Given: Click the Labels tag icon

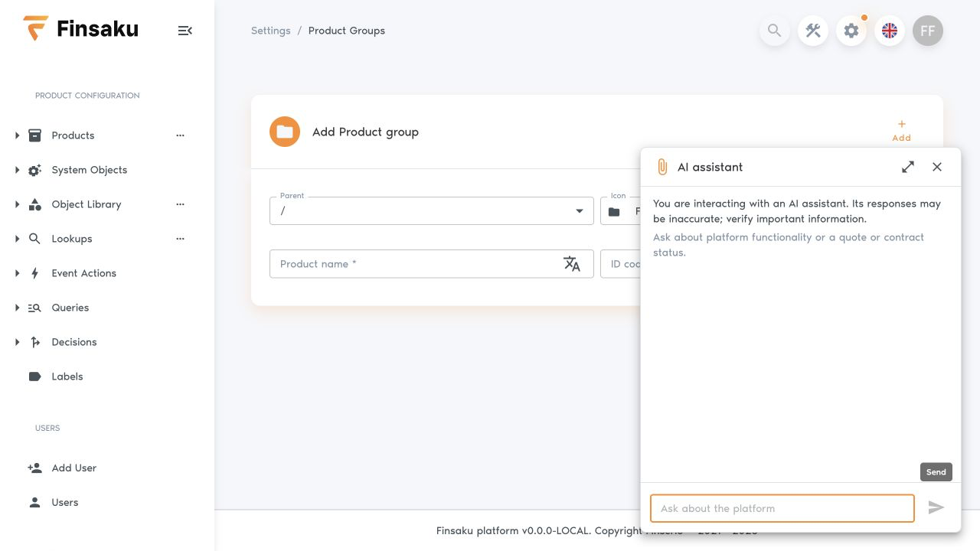Looking at the screenshot, I should (34, 377).
